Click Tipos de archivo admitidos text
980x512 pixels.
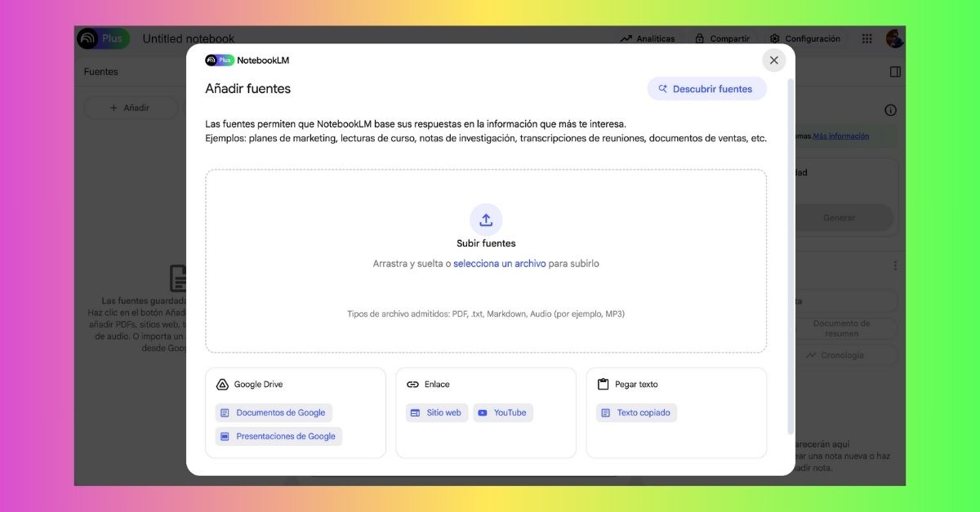pos(486,314)
